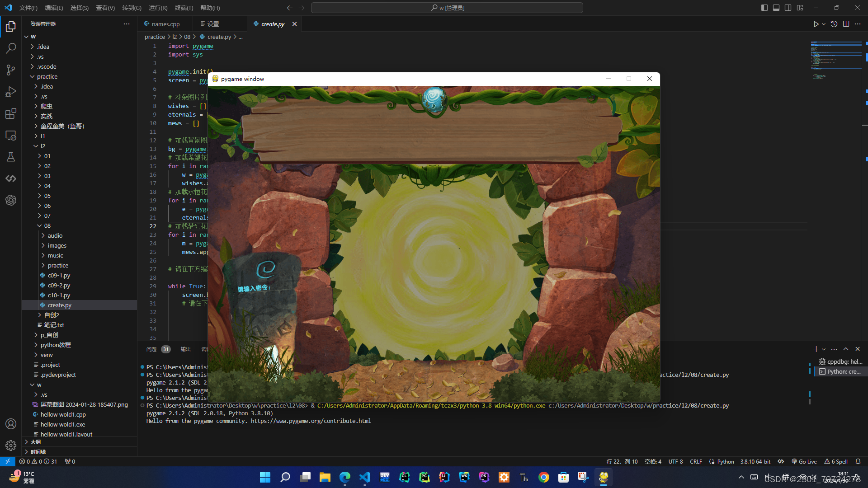Click the split editor right icon

click(846, 24)
